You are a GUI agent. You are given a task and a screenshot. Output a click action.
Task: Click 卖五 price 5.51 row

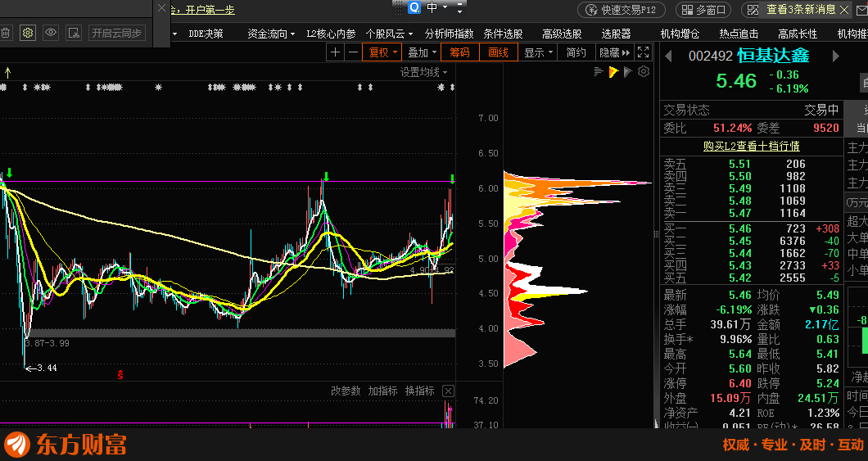pyautogui.click(x=751, y=164)
